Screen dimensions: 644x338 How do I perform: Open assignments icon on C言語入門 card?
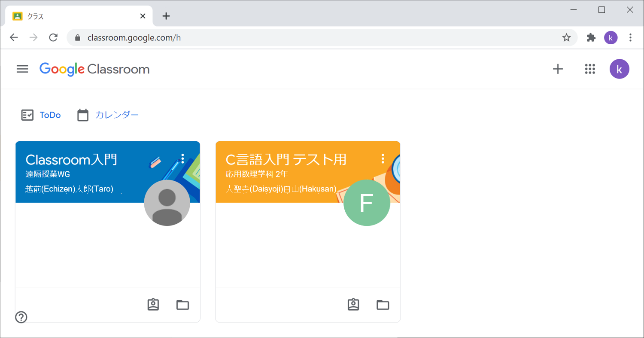(353, 305)
